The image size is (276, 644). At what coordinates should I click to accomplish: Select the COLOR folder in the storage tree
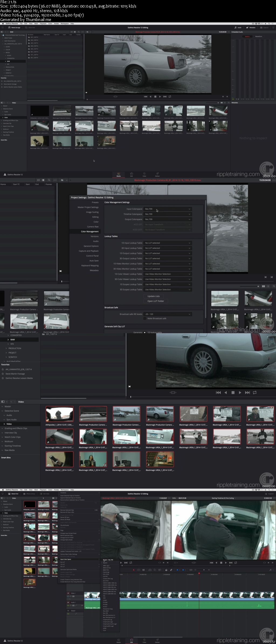(8, 50)
